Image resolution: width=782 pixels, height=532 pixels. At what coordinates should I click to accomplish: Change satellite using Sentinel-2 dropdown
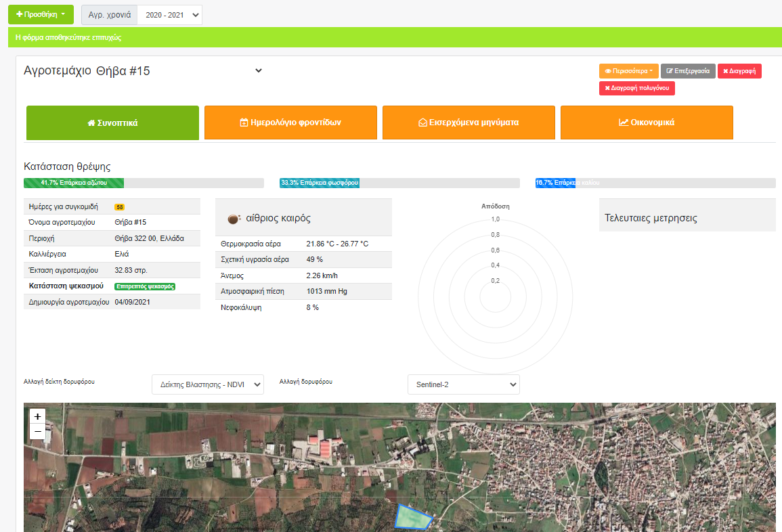(463, 384)
